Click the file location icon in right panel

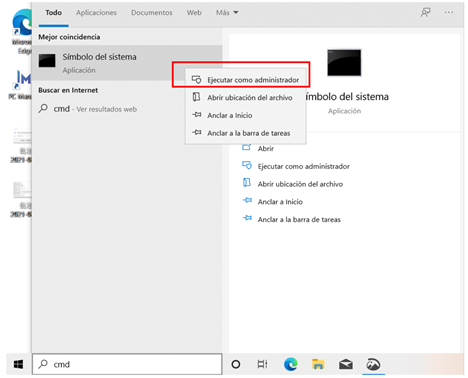[247, 183]
